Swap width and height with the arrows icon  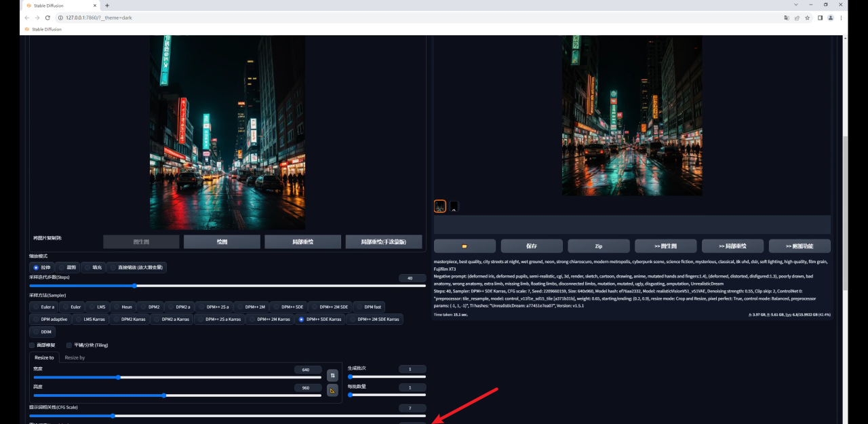pos(332,375)
